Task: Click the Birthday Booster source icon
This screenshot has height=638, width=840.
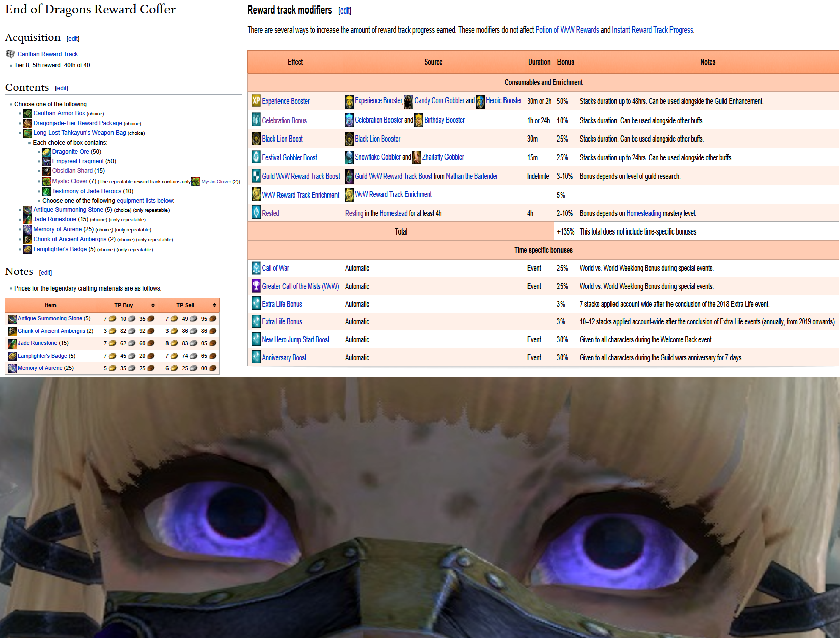Action: (x=419, y=120)
